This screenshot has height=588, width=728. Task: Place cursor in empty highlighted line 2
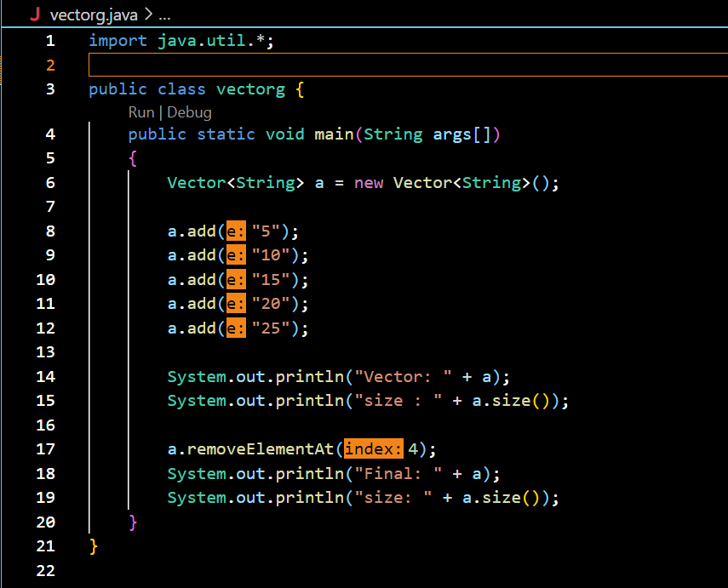click(x=408, y=65)
